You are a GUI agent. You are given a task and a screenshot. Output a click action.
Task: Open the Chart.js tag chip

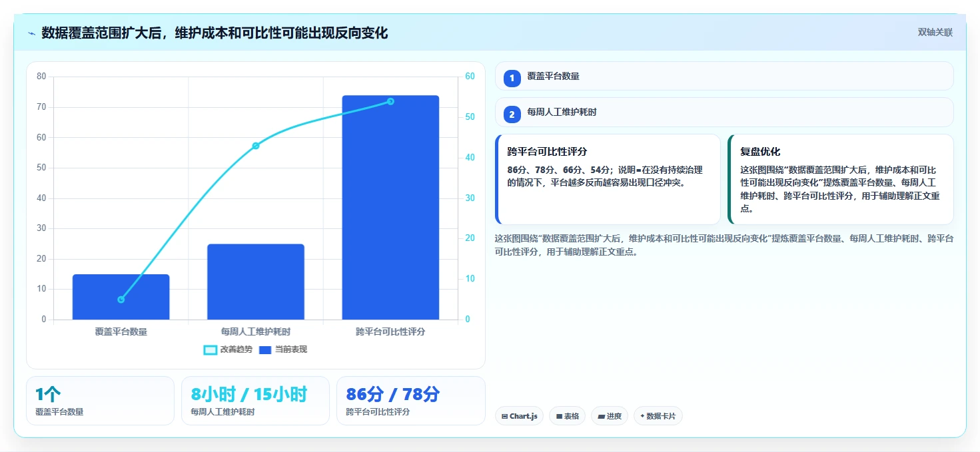[x=519, y=416]
